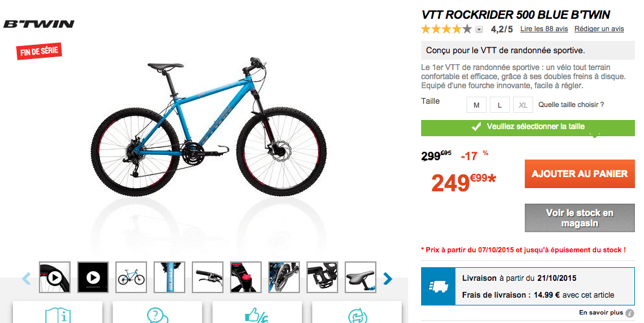
Task: View the saddle thumbnail image
Action: coord(361,278)
